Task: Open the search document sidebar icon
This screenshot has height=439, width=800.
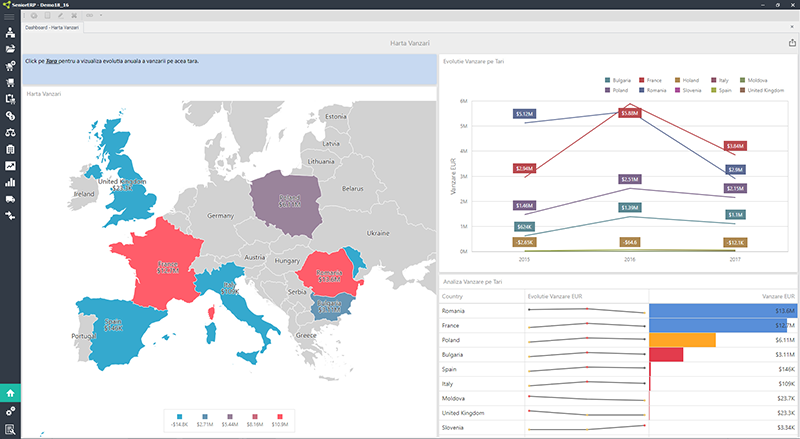Action: click(x=10, y=429)
